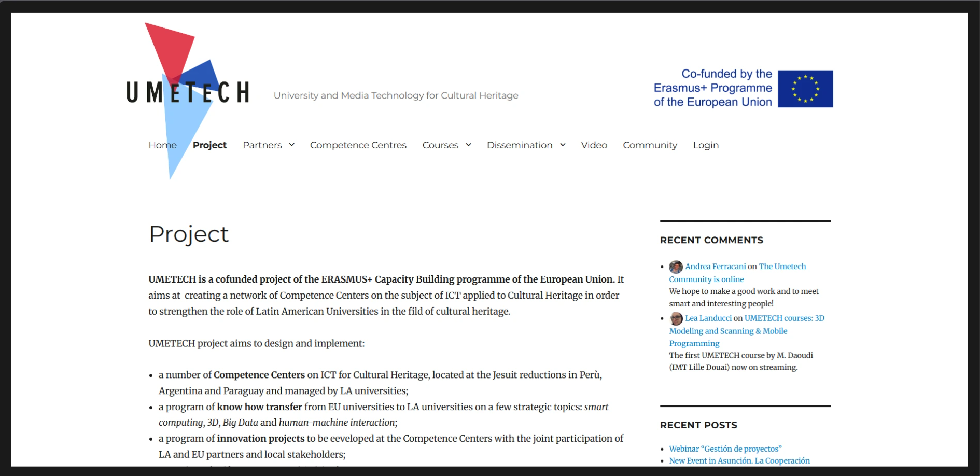Expand the Dissemination submenu chevron

[x=563, y=145]
